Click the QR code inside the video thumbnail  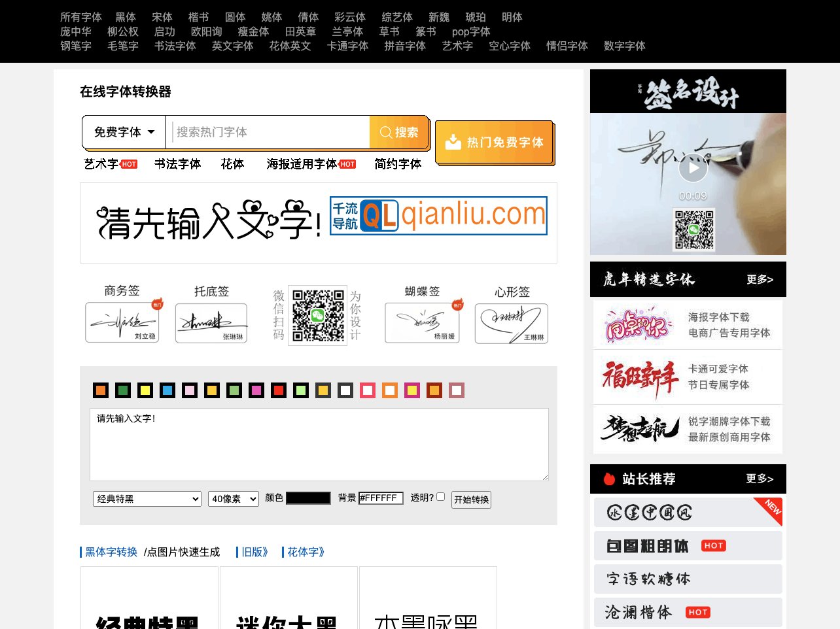(693, 229)
